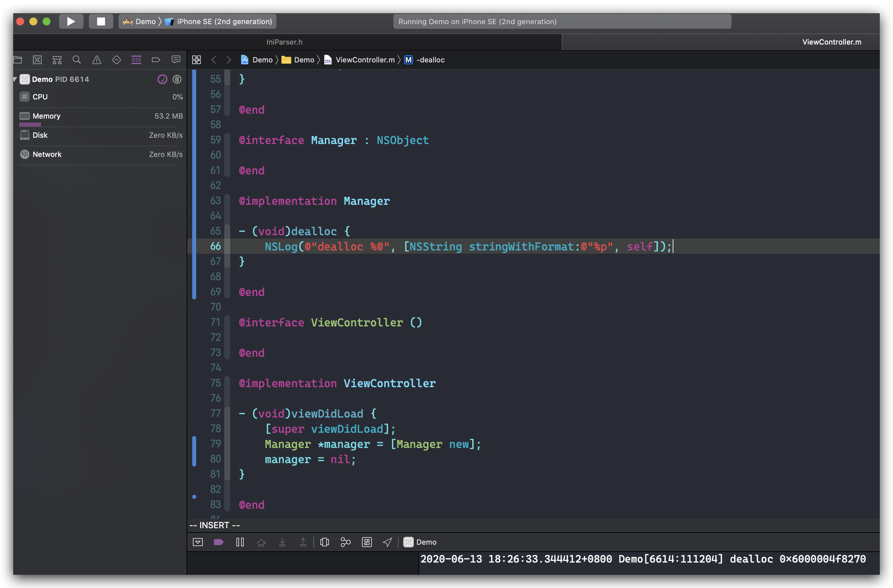Image resolution: width=893 pixels, height=588 pixels.
Task: Open the Report navigator speech-bubble icon
Action: pyautogui.click(x=176, y=60)
